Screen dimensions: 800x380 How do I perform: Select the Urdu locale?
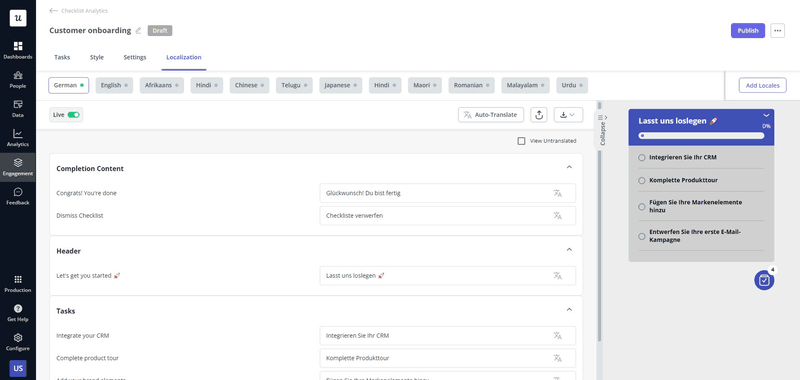[572, 85]
